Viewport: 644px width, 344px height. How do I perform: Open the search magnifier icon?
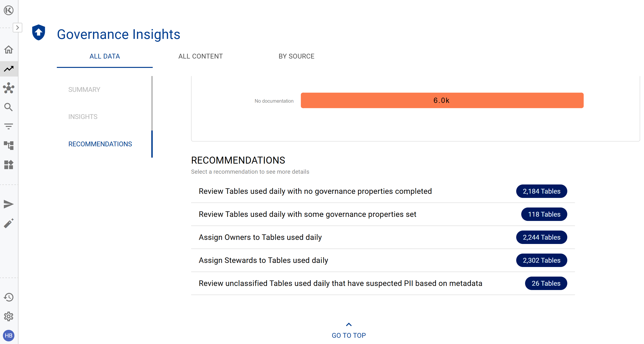(x=9, y=107)
